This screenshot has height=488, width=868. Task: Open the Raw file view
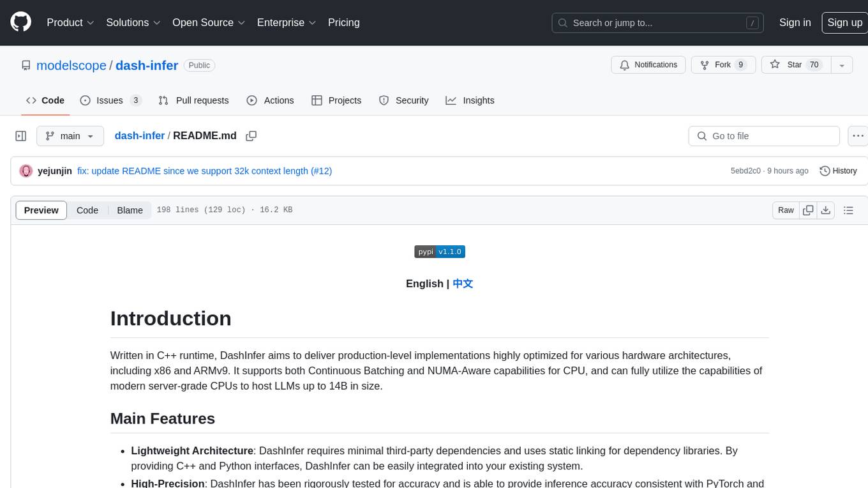point(786,210)
